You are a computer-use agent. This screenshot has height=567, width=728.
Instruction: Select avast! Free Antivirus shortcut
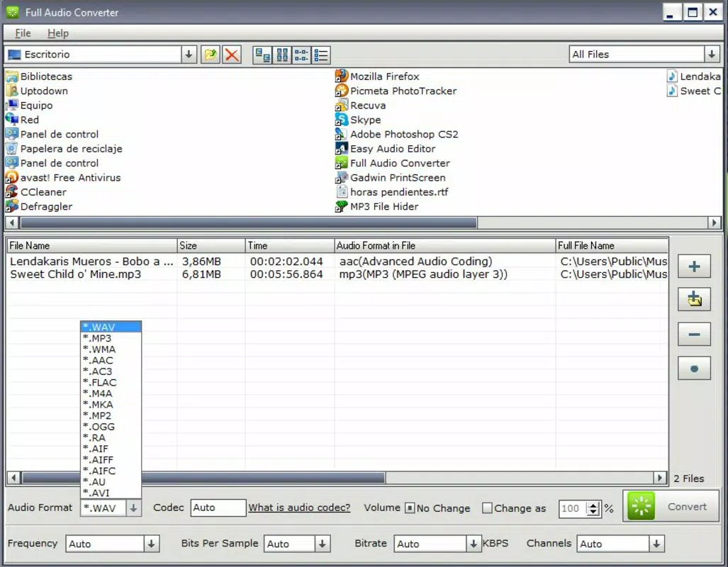click(x=63, y=177)
